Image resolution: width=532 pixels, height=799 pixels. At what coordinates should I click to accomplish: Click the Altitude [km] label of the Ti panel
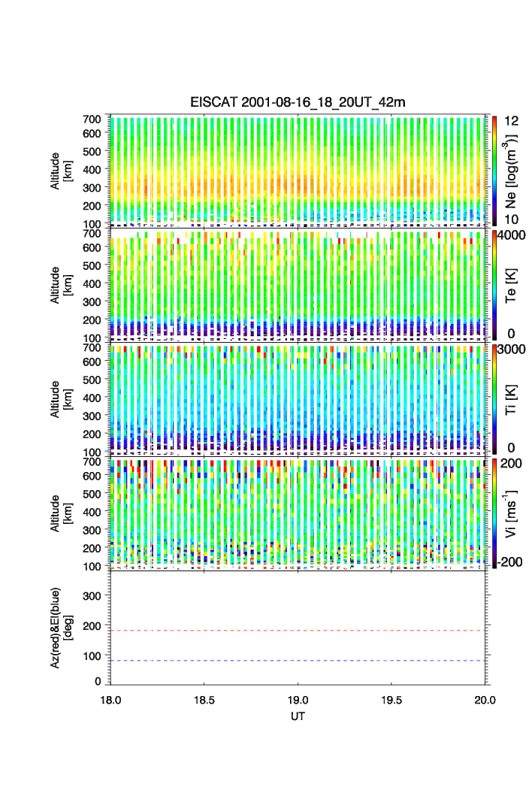coord(61,400)
